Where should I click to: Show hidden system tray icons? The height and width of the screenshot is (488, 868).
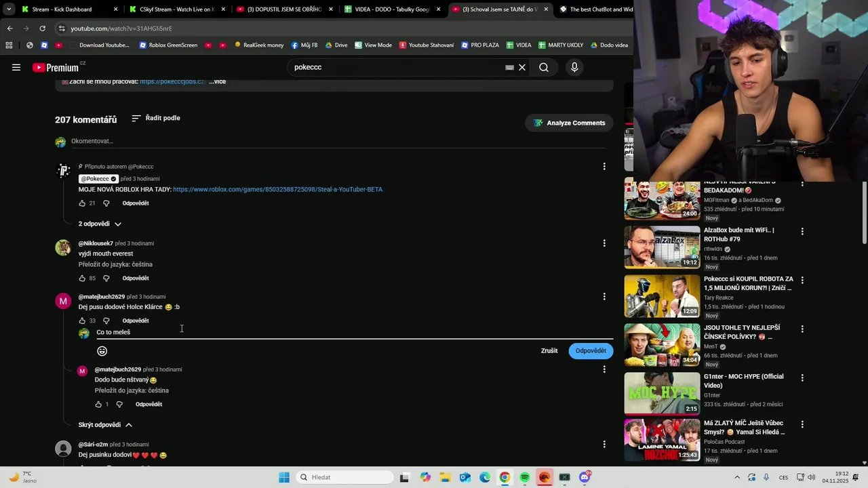point(737,477)
